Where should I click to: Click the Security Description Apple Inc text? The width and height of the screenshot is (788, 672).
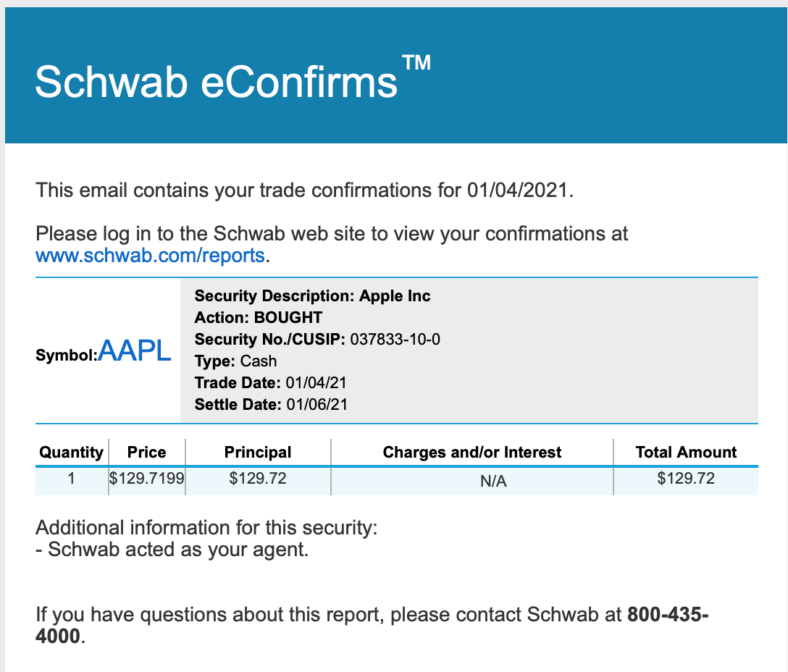click(x=312, y=295)
